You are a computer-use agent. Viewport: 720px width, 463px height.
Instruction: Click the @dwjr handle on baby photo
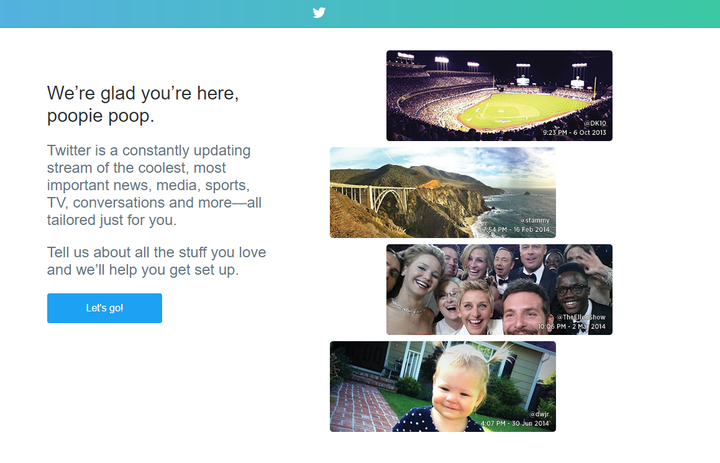click(x=539, y=414)
